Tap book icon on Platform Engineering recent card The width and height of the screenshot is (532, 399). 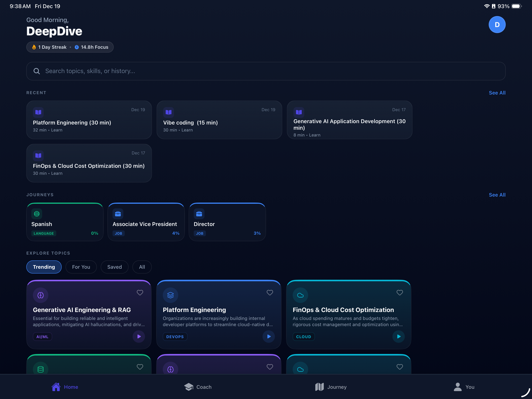click(x=38, y=112)
